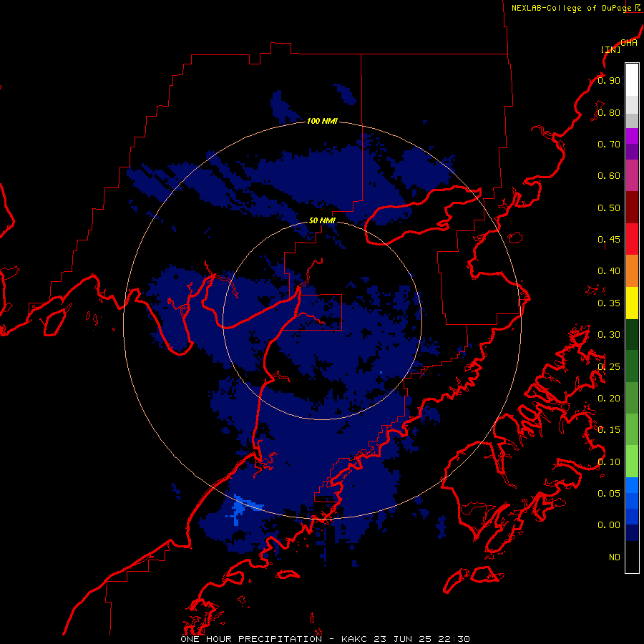The height and width of the screenshot is (644, 644).
Task: Click the 0.60 legend value
Action: (x=609, y=176)
